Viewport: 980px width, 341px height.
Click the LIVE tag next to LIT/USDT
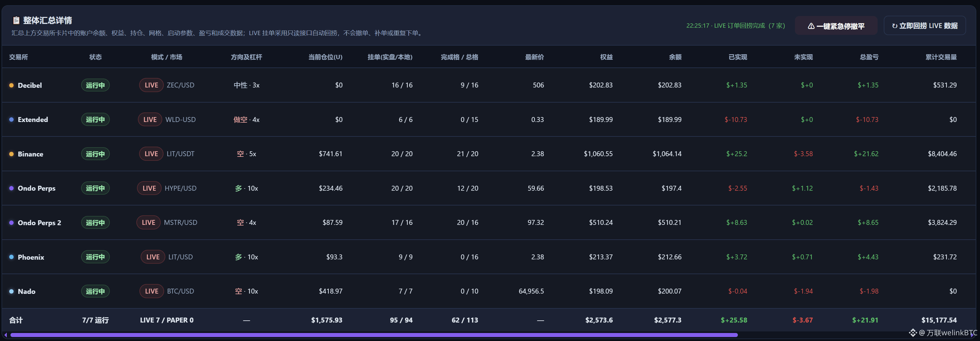[x=151, y=154]
